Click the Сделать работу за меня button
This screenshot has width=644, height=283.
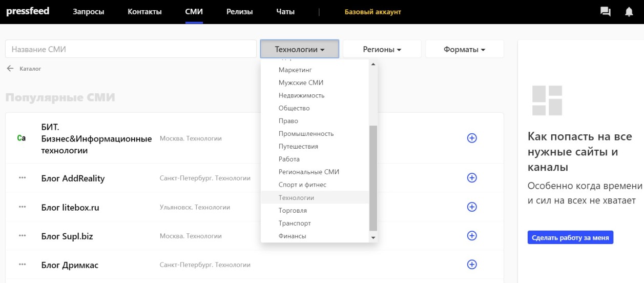(x=570, y=237)
